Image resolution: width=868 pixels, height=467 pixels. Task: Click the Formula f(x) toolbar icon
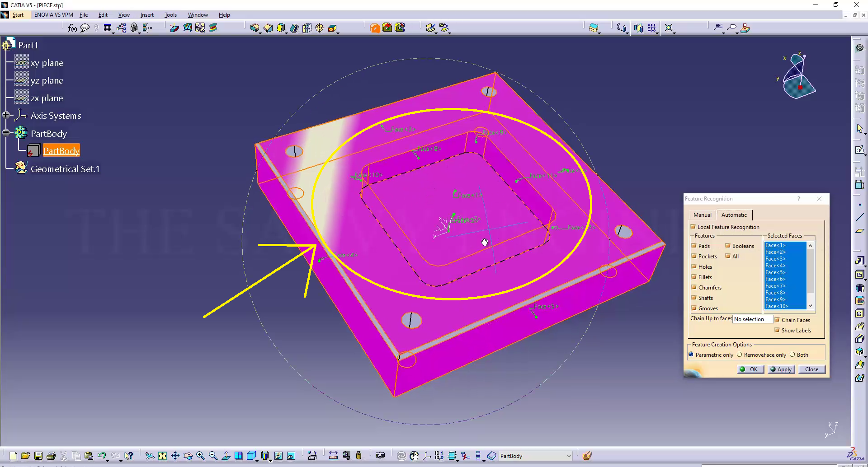click(x=72, y=28)
